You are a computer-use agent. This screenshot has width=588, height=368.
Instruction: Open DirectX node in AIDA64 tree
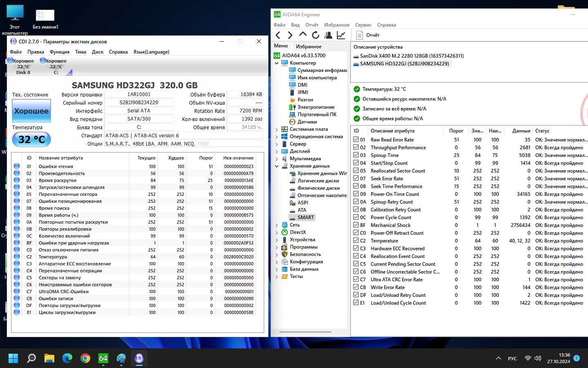[294, 232]
